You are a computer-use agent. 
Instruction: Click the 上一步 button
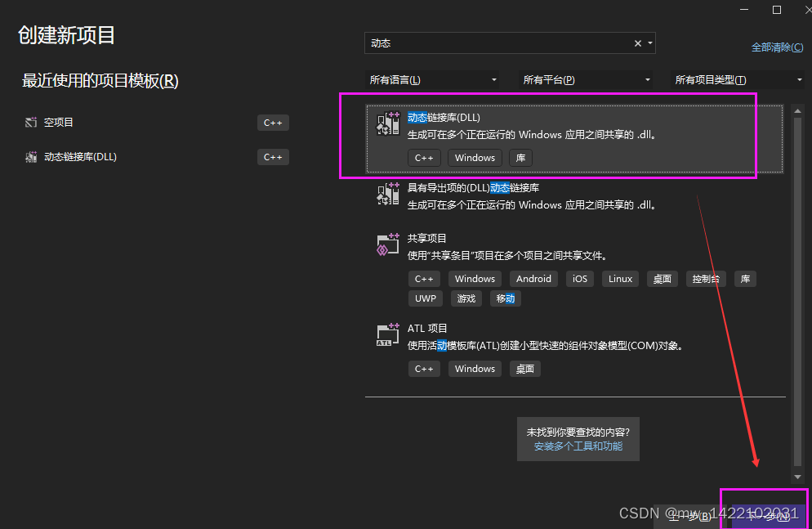coord(689,514)
